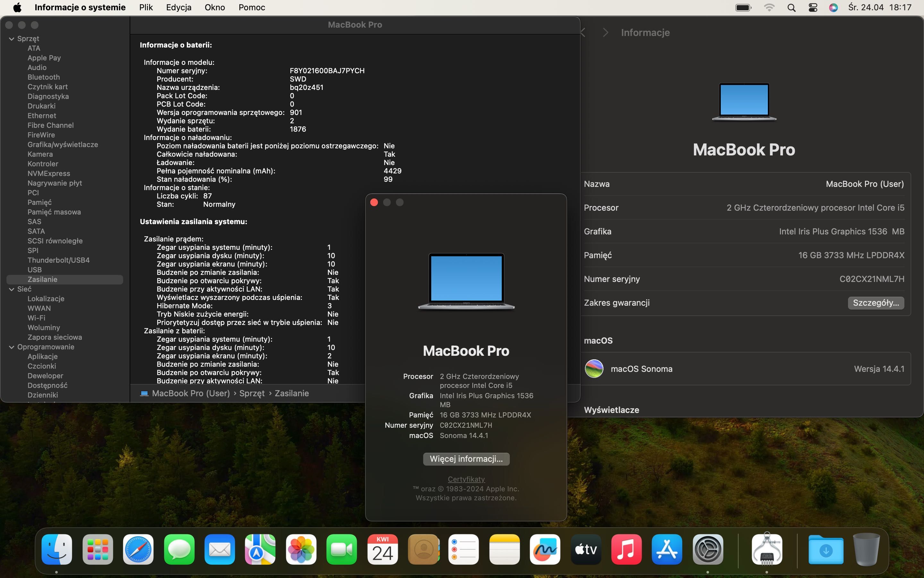
Task: Collapse the Oprogramowanie section in sidebar
Action: click(x=12, y=347)
